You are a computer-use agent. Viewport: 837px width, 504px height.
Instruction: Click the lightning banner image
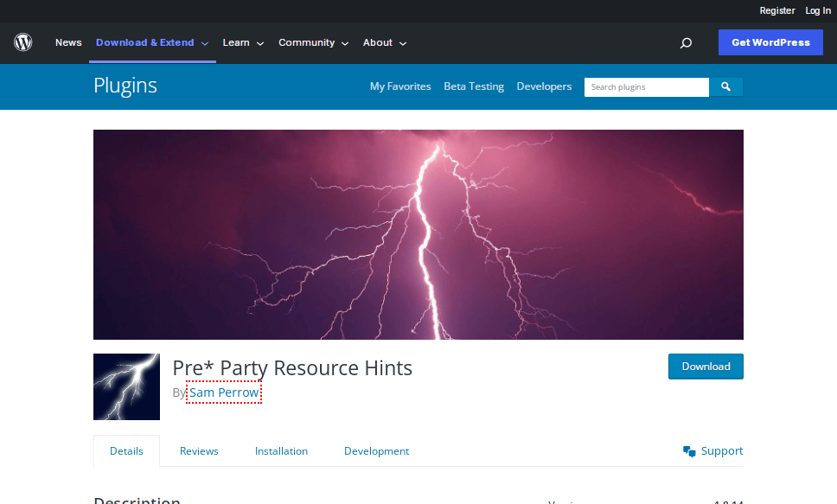[418, 234]
